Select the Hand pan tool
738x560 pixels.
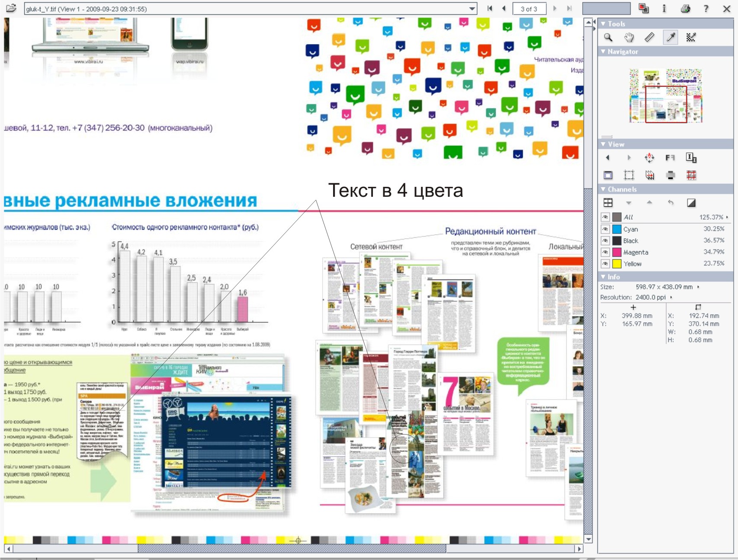point(629,37)
